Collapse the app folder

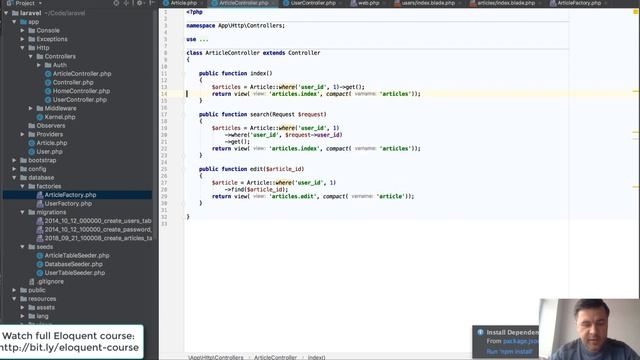click(x=14, y=22)
